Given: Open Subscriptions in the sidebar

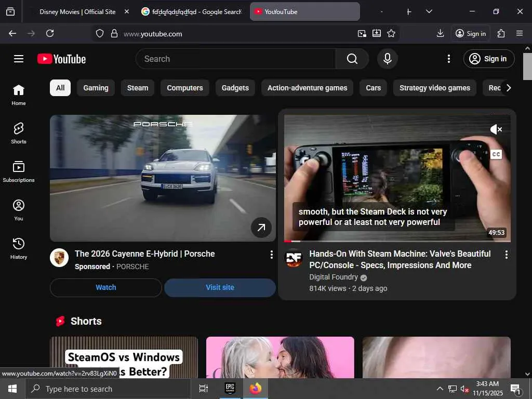Looking at the screenshot, I should click(x=19, y=172).
